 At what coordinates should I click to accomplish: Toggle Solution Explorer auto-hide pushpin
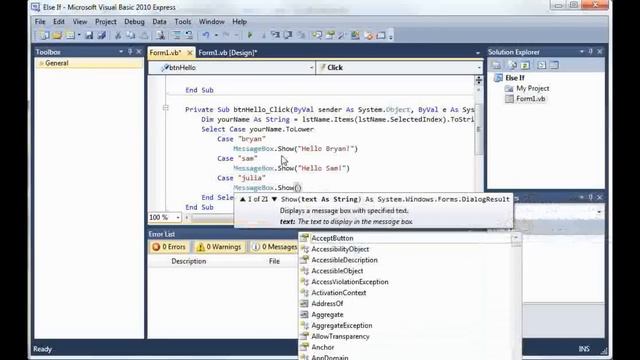tap(590, 52)
